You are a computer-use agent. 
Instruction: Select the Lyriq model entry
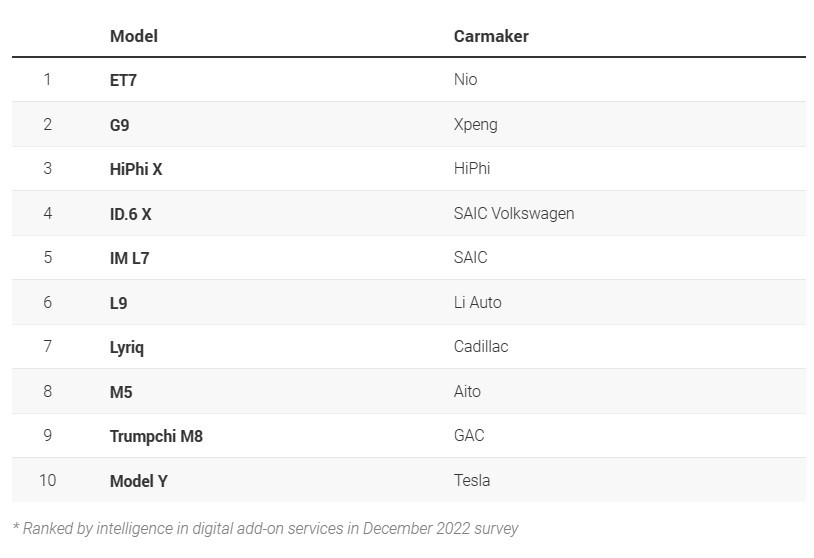tap(127, 347)
